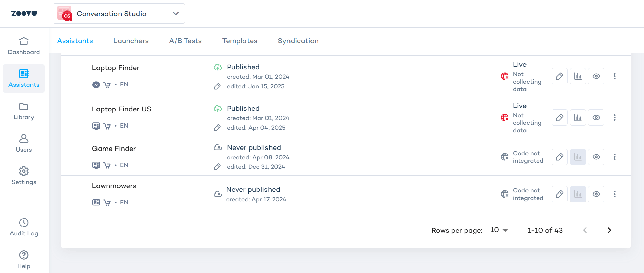Open Users in the sidebar
Screen dimensions: 644x273
click(x=24, y=143)
